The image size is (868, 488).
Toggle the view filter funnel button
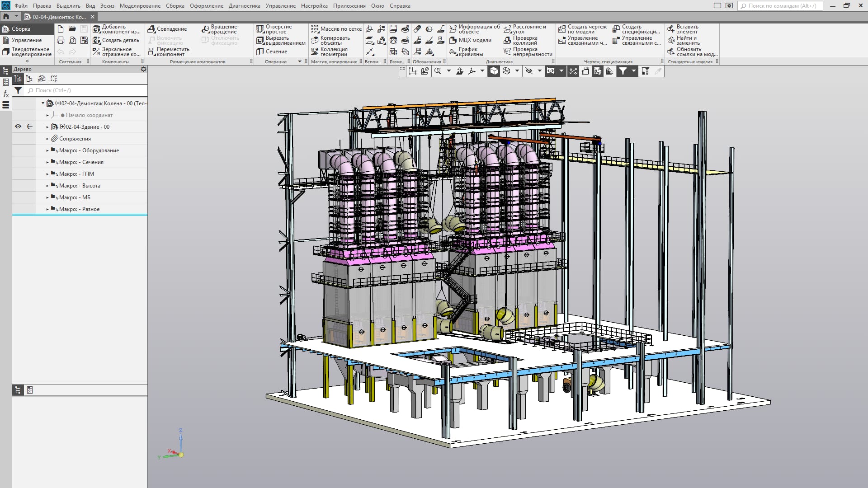pyautogui.click(x=623, y=71)
